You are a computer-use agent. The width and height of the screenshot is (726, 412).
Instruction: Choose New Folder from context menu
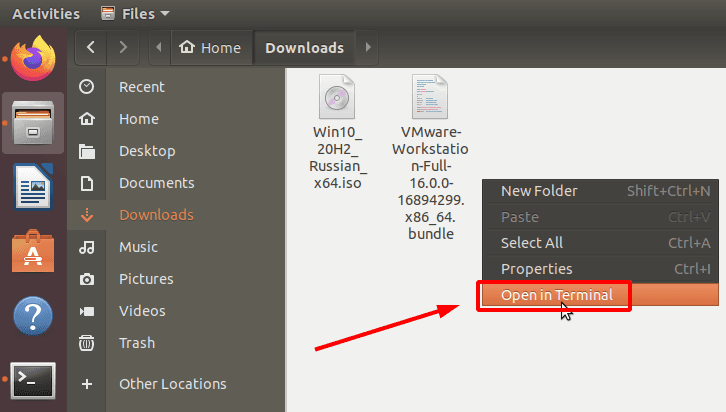601,191
